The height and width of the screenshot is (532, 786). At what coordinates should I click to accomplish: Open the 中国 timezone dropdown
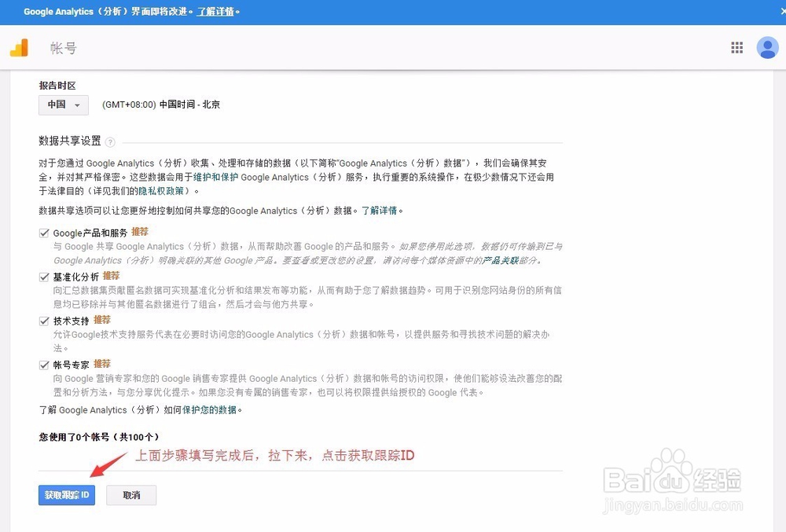coord(63,105)
